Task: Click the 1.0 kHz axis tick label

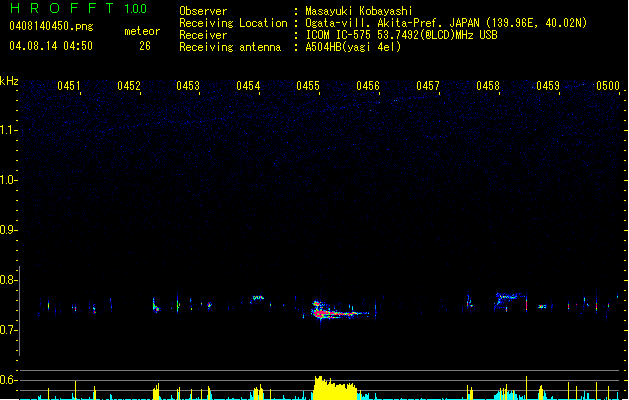Action: point(8,180)
